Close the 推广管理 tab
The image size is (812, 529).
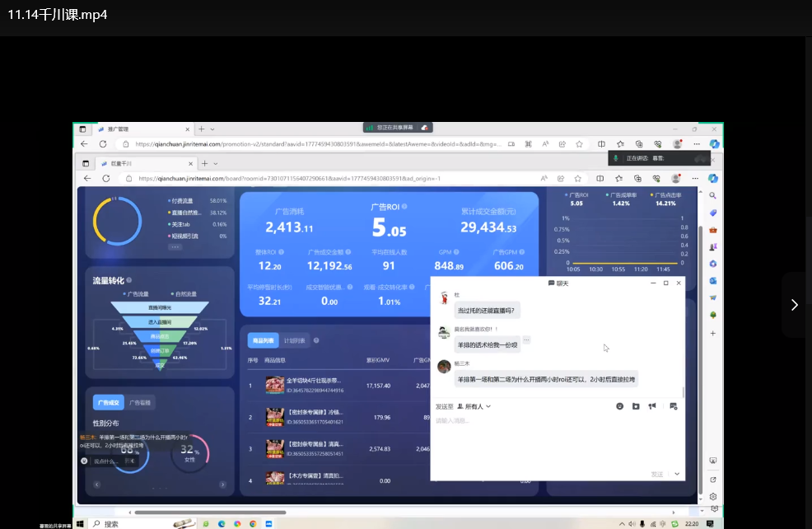[x=188, y=129]
